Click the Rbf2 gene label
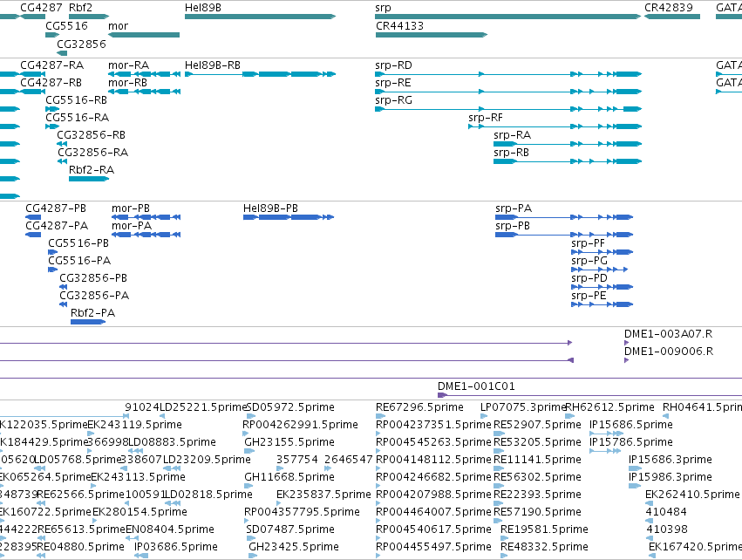 click(x=80, y=8)
